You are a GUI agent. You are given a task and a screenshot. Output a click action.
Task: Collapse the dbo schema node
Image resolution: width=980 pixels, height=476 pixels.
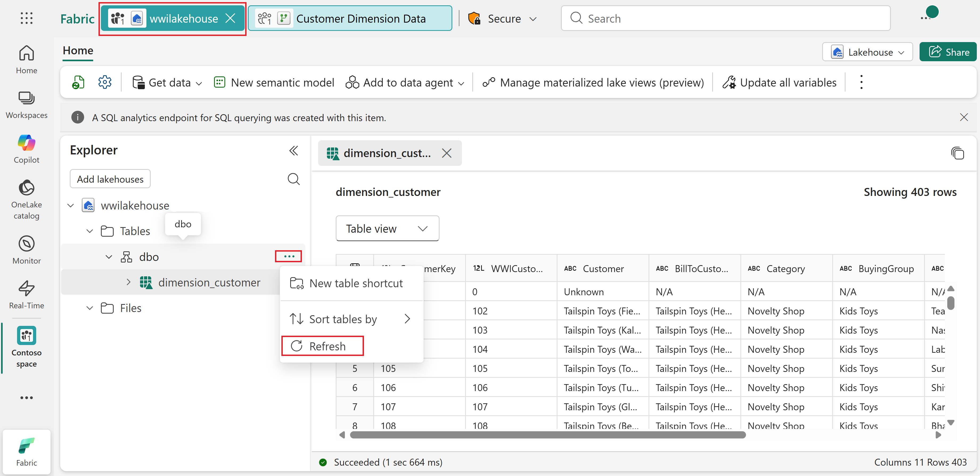pyautogui.click(x=109, y=257)
